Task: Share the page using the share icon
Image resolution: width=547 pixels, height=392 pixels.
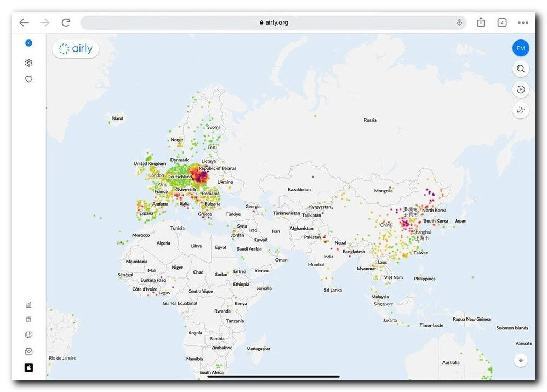Action: tap(481, 22)
